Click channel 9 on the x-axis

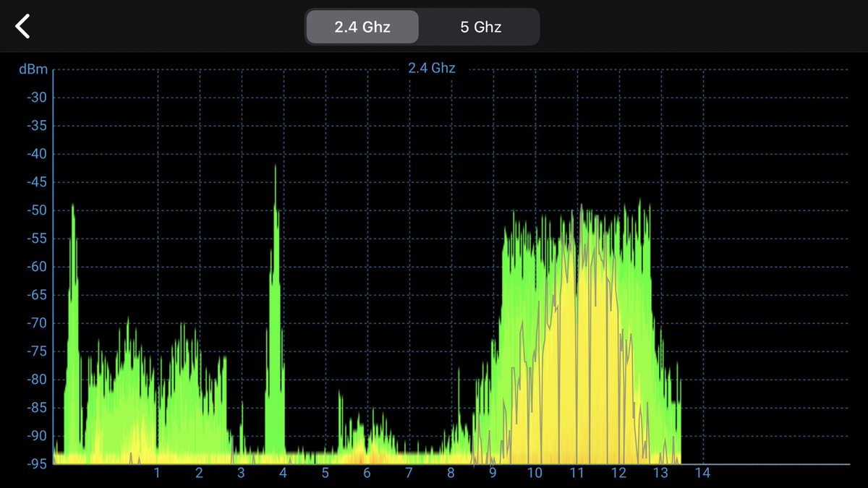click(x=493, y=474)
